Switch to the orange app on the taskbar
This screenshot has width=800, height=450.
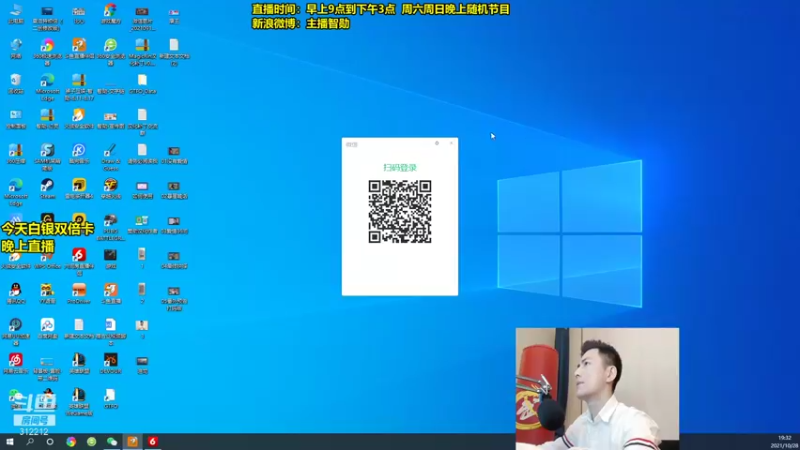click(132, 441)
